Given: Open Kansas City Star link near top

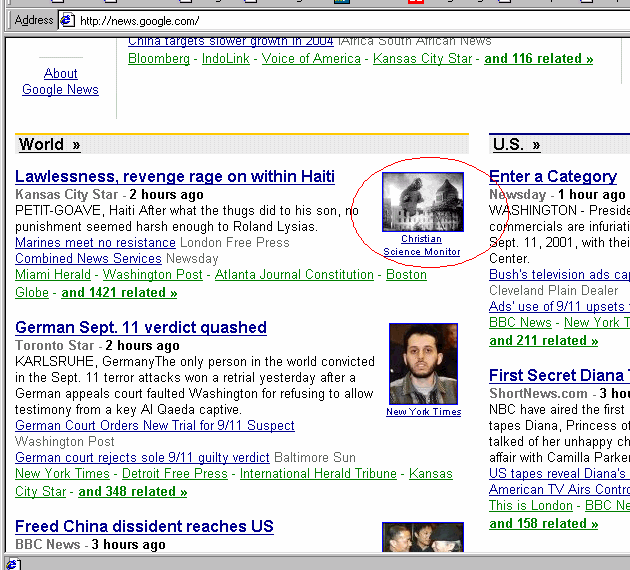Looking at the screenshot, I should tap(422, 59).
